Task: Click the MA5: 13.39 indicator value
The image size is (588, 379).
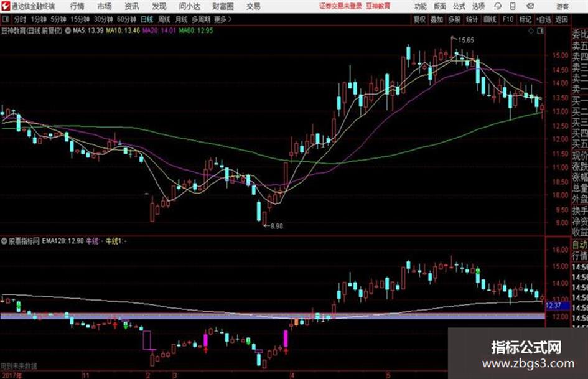Action: click(88, 30)
